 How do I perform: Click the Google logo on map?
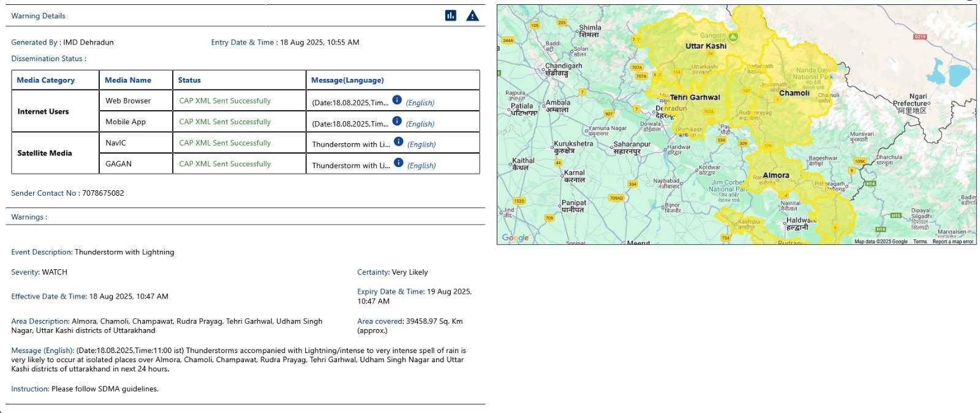tap(515, 237)
